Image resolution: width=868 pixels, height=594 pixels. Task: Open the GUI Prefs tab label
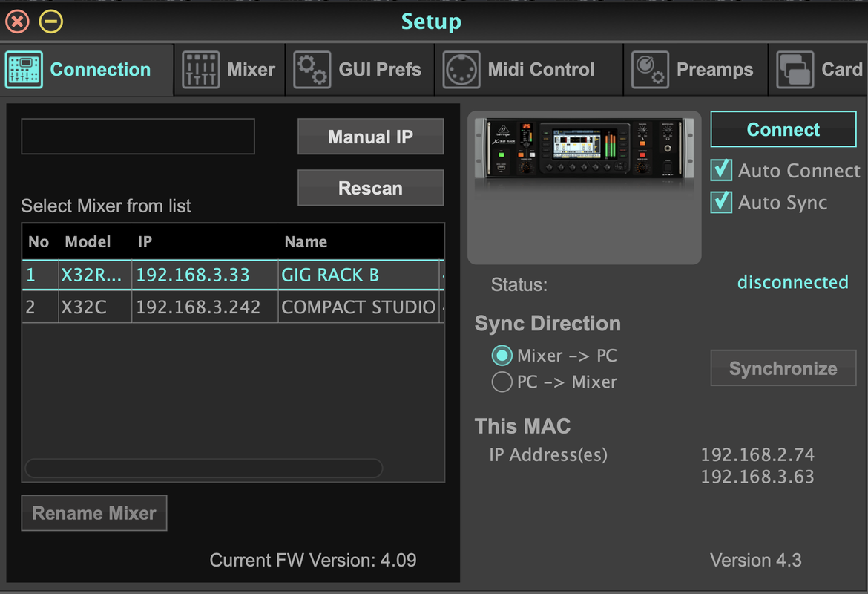[x=380, y=69]
